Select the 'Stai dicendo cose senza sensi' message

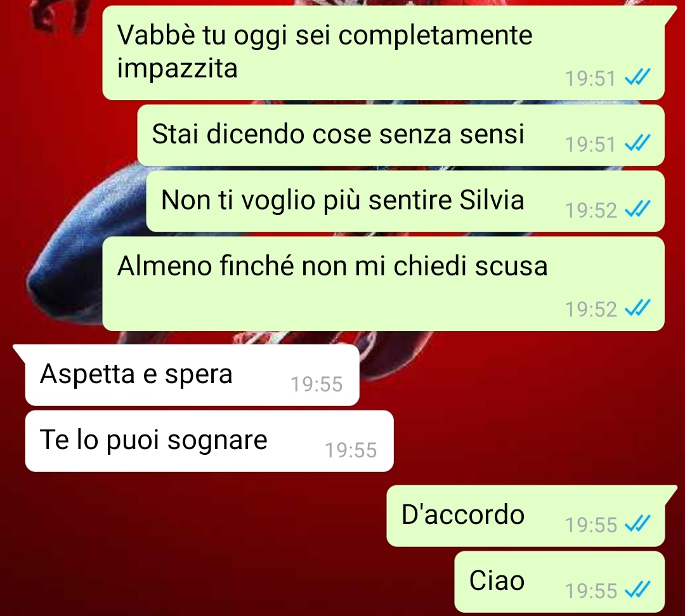pyautogui.click(x=401, y=135)
